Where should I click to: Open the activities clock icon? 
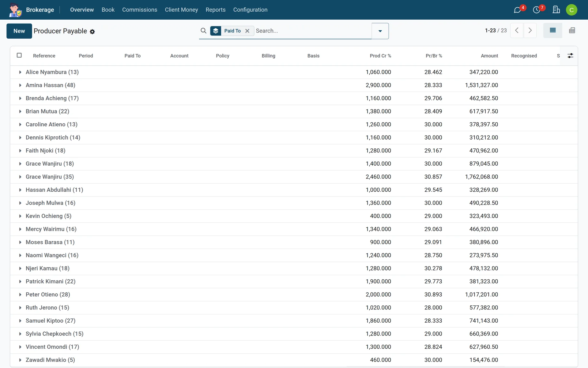[x=537, y=10]
